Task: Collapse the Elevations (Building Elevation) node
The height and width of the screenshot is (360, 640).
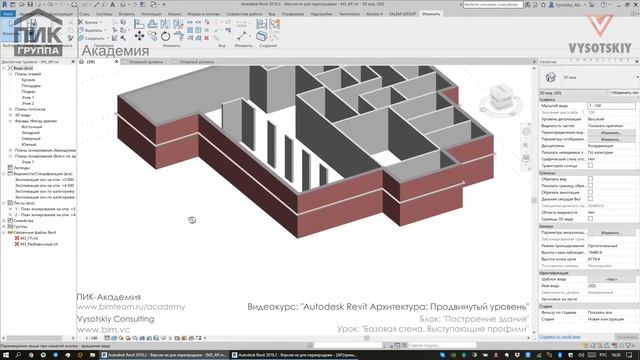Action: (10, 121)
